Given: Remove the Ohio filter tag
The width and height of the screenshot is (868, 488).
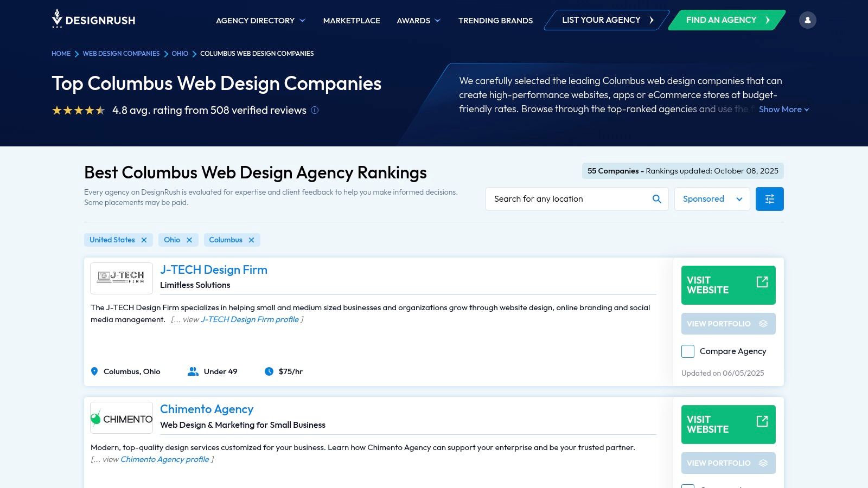Looking at the screenshot, I should (x=189, y=240).
